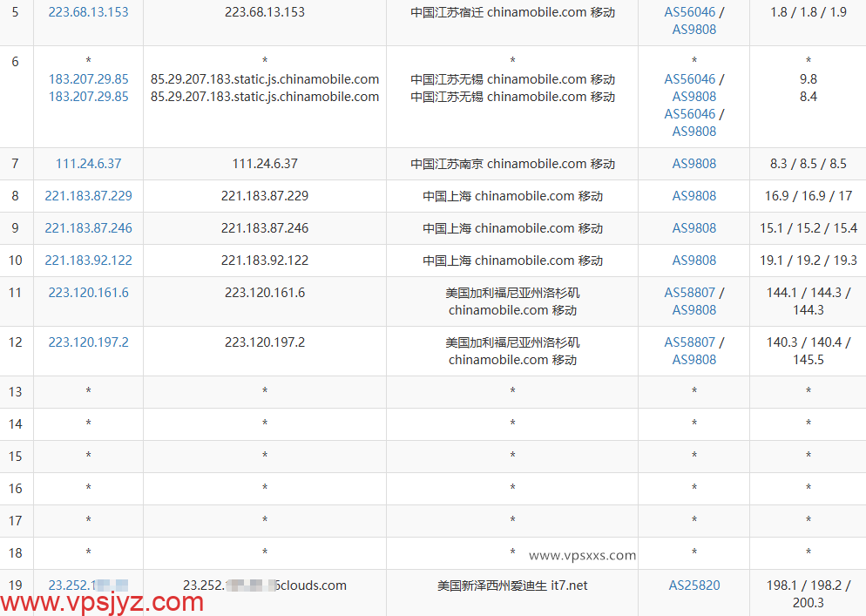The image size is (866, 616).
Task: Click the 中国上海 location in hop 10
Action: pos(512,261)
